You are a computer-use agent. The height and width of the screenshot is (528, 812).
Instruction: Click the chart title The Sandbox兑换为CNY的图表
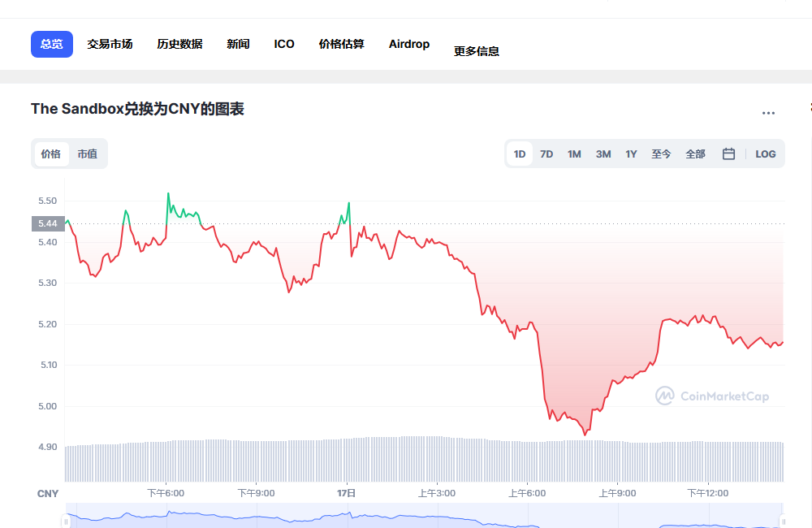click(137, 109)
